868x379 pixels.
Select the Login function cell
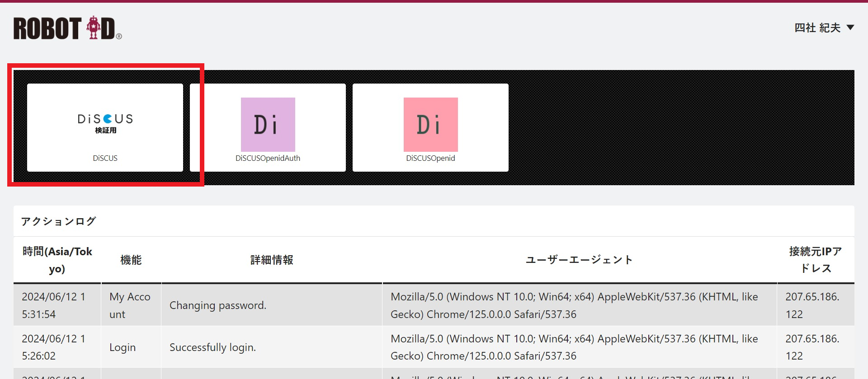coord(131,347)
